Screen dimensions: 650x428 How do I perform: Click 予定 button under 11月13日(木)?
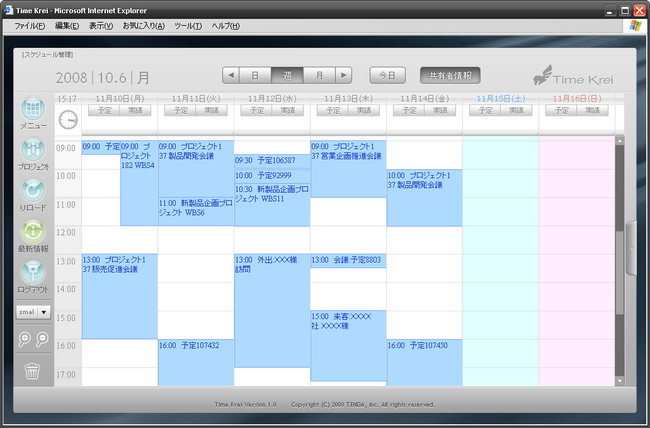[x=333, y=110]
